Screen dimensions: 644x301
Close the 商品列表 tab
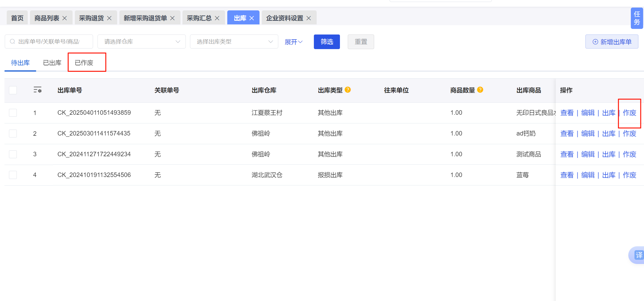click(65, 18)
